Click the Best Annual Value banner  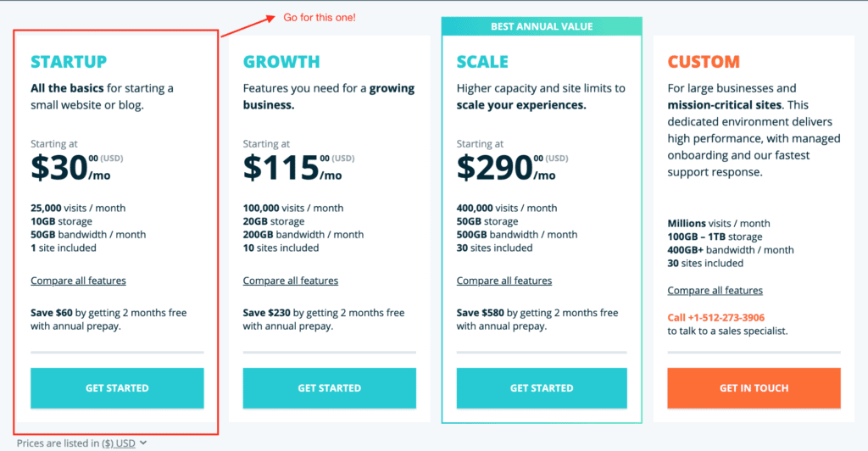[542, 26]
